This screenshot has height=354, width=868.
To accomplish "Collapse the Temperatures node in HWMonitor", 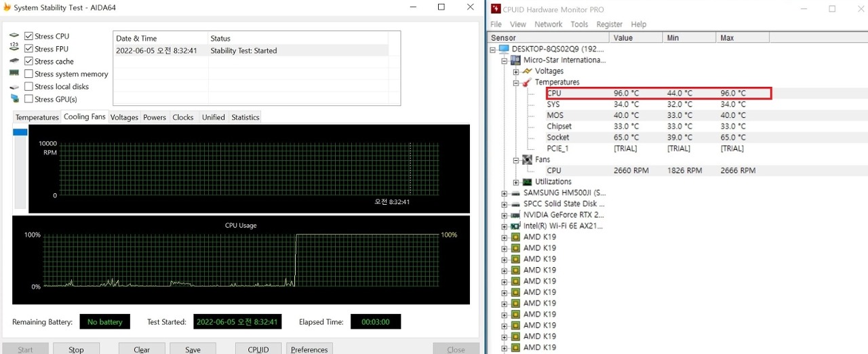I will 516,82.
